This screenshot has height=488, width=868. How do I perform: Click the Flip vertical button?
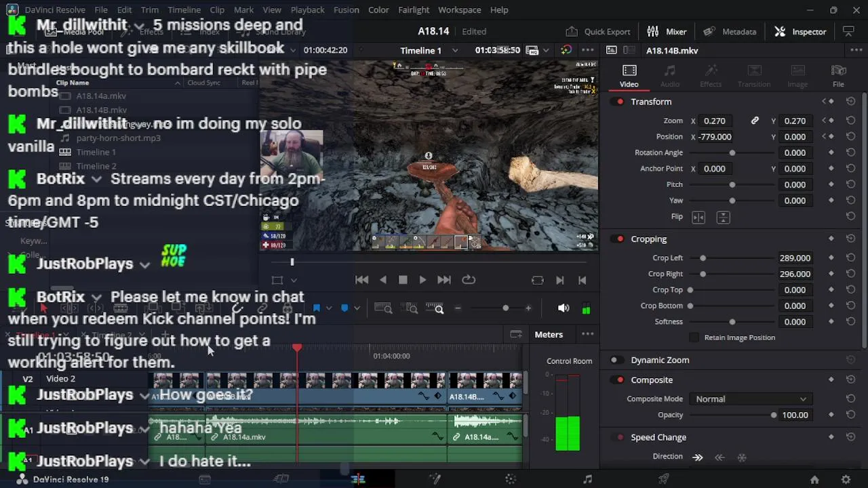click(x=723, y=217)
